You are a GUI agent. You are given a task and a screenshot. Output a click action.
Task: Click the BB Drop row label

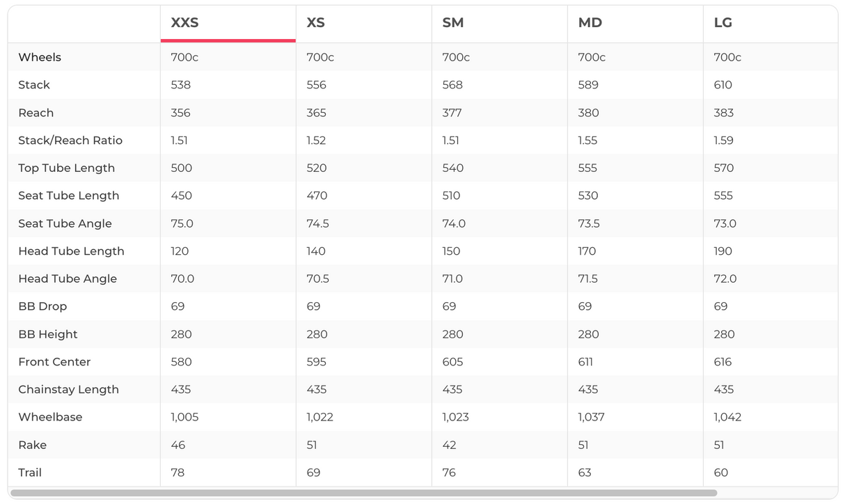click(x=42, y=306)
